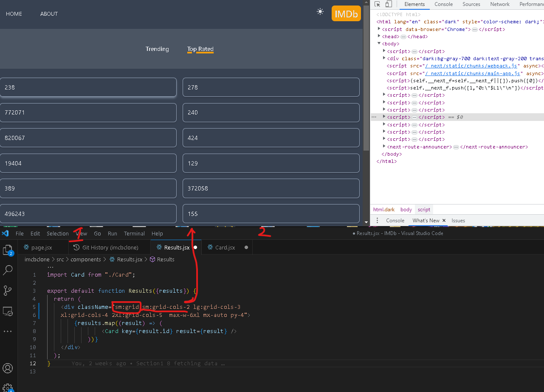
Task: Open the VS Code Help menu
Action: [157, 233]
